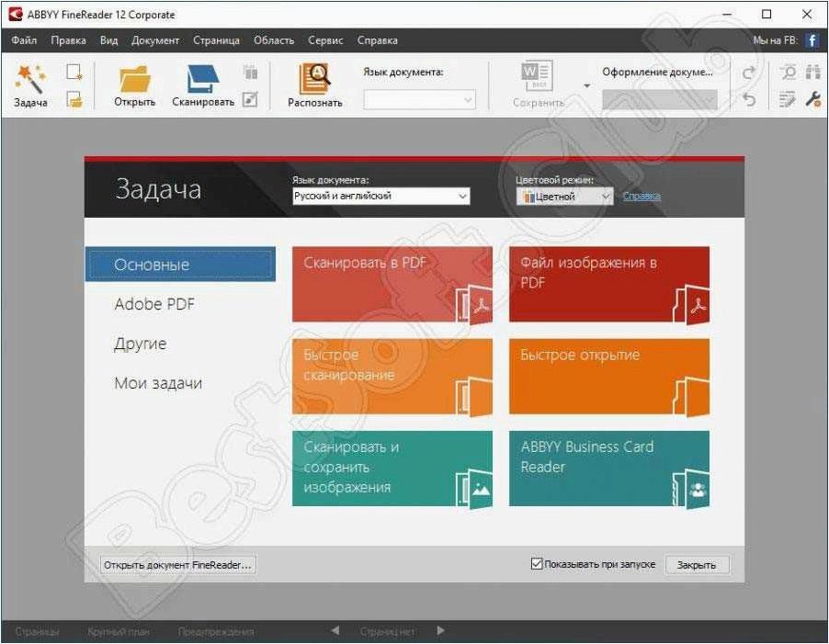Image resolution: width=829 pixels, height=644 pixels.
Task: Click the binoculars find icon in the toolbar
Action: tap(812, 73)
